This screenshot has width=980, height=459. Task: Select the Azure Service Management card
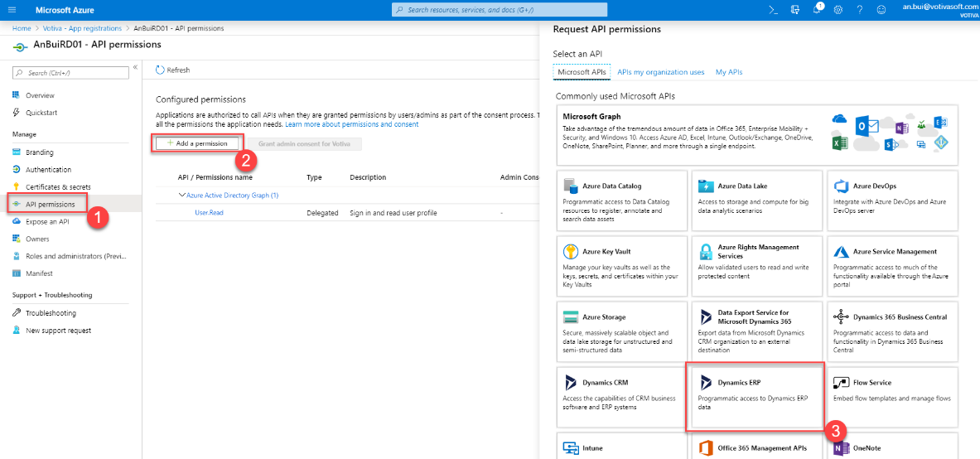(892, 265)
